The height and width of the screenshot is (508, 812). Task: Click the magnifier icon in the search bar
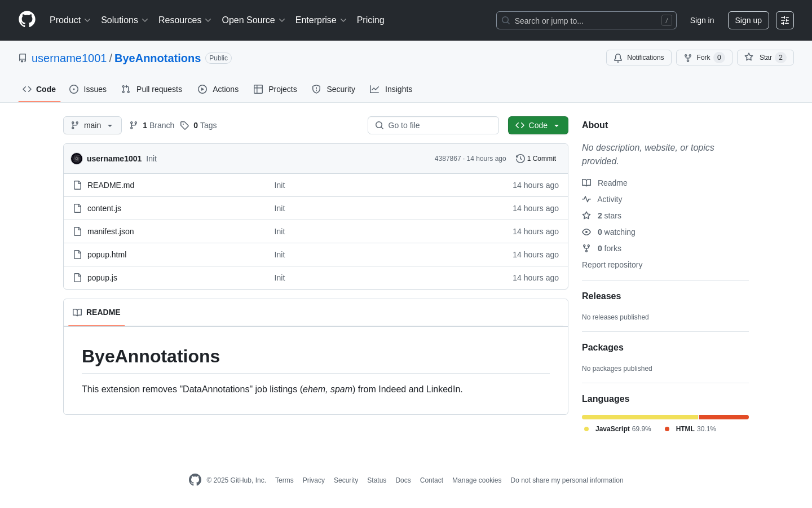pyautogui.click(x=506, y=20)
